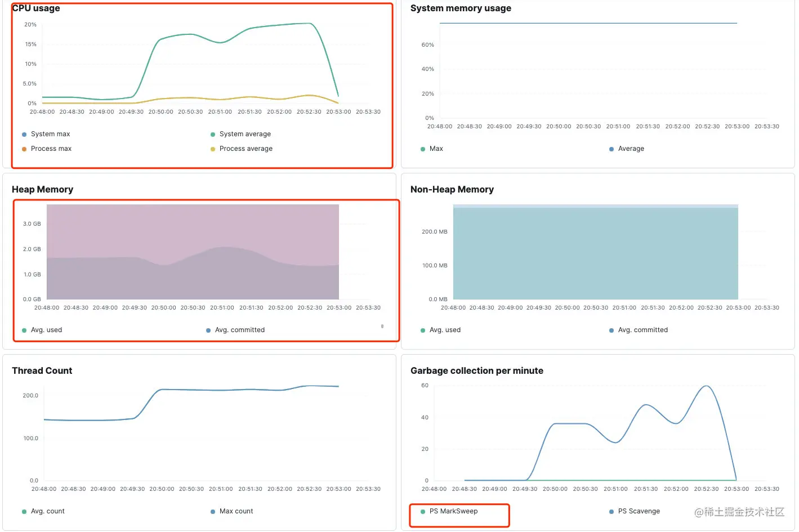Toggle the Average series in System memory usage

[627, 149]
